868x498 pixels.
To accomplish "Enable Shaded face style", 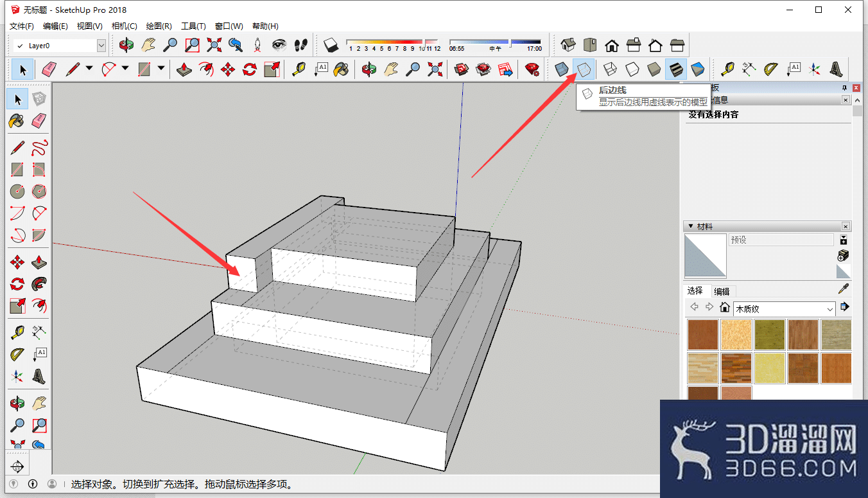I will coord(654,69).
